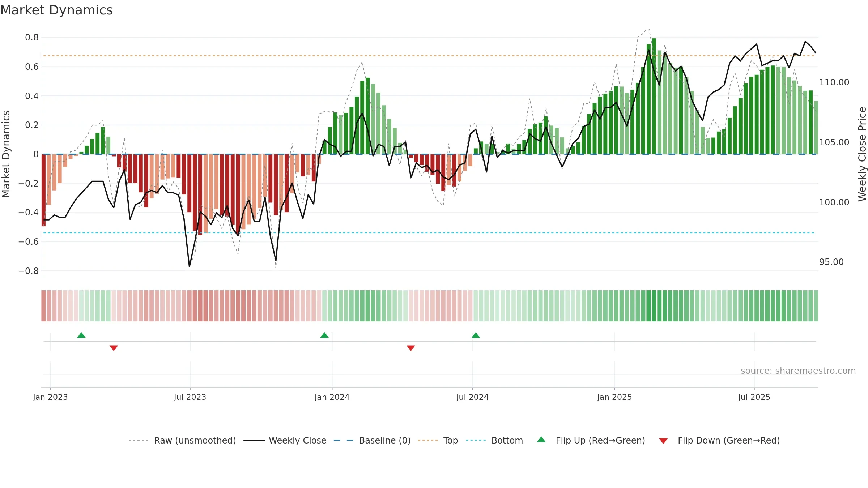Click the green flip-up marker just after Jul 2024
This screenshot has height=488, width=868.
[476, 335]
